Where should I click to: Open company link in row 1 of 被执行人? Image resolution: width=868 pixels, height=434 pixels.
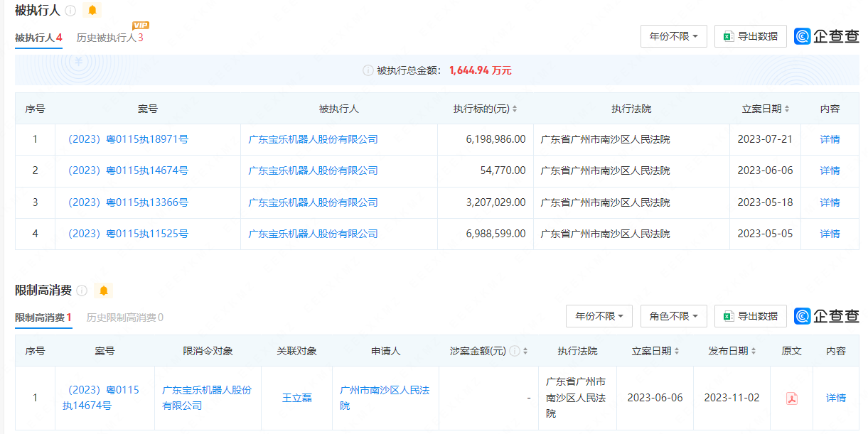(313, 139)
